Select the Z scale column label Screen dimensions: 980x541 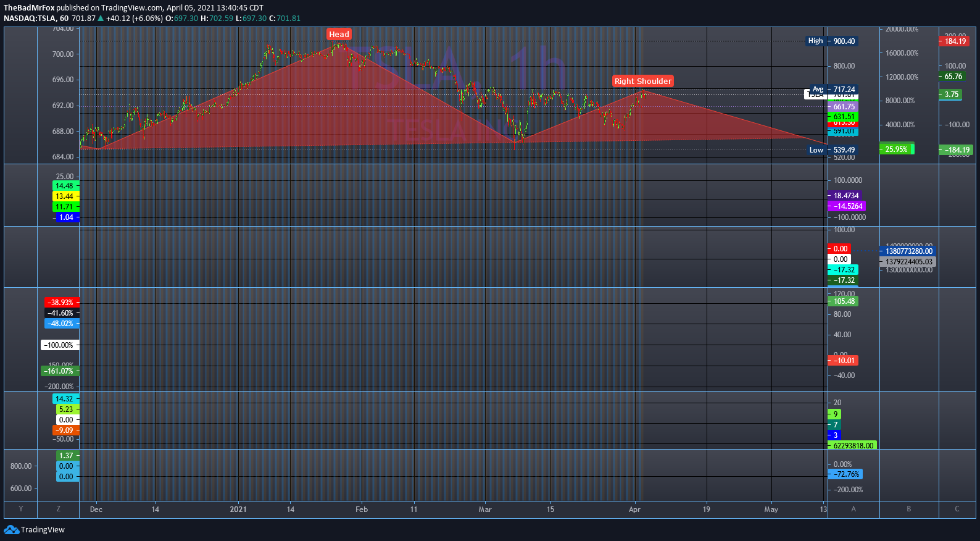tap(59, 509)
